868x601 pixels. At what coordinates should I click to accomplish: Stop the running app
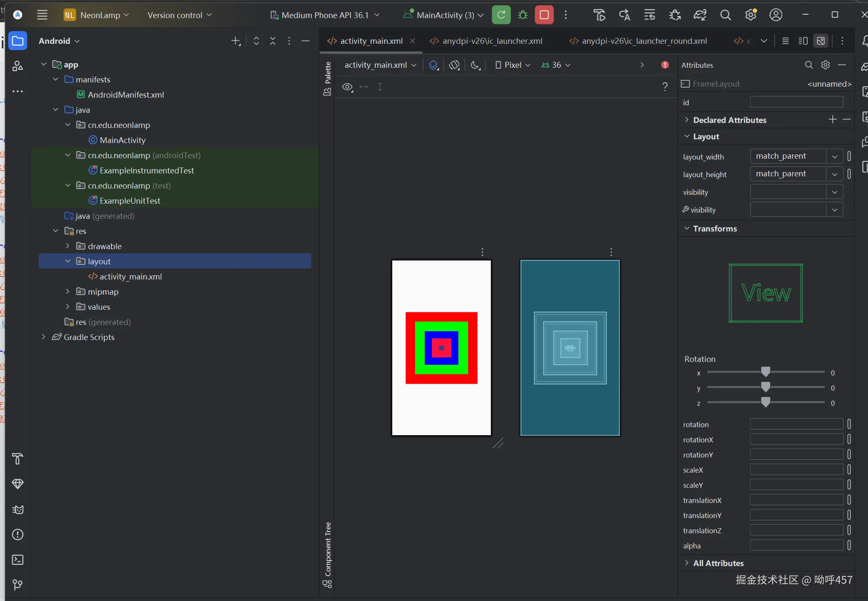(544, 15)
